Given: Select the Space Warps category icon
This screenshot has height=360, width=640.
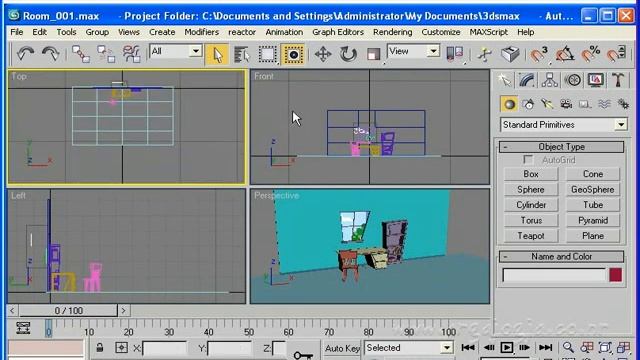Looking at the screenshot, I should coord(604,104).
